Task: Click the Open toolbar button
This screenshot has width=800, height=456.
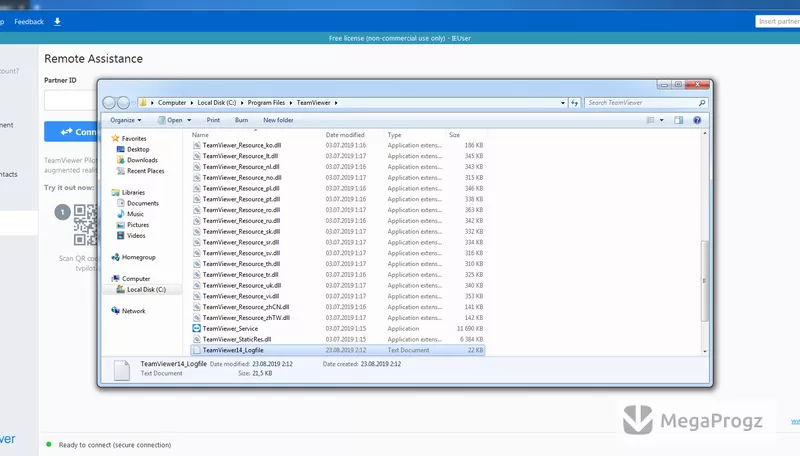Action: coord(170,120)
